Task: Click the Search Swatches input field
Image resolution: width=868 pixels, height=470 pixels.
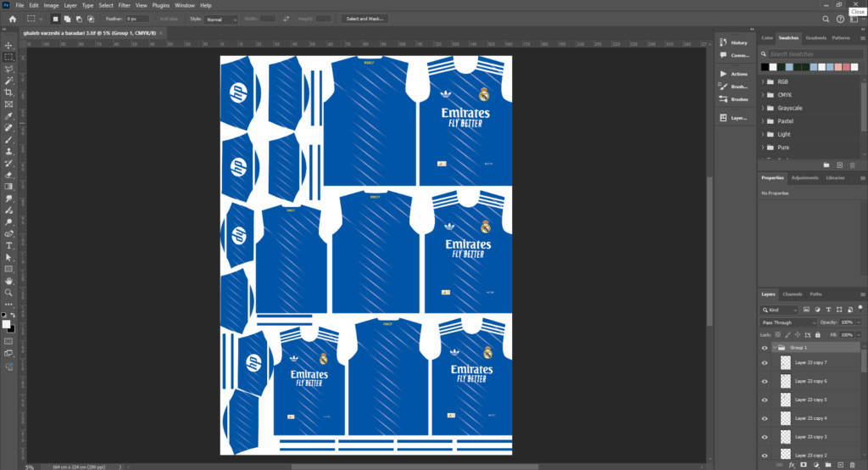Action: [x=816, y=53]
